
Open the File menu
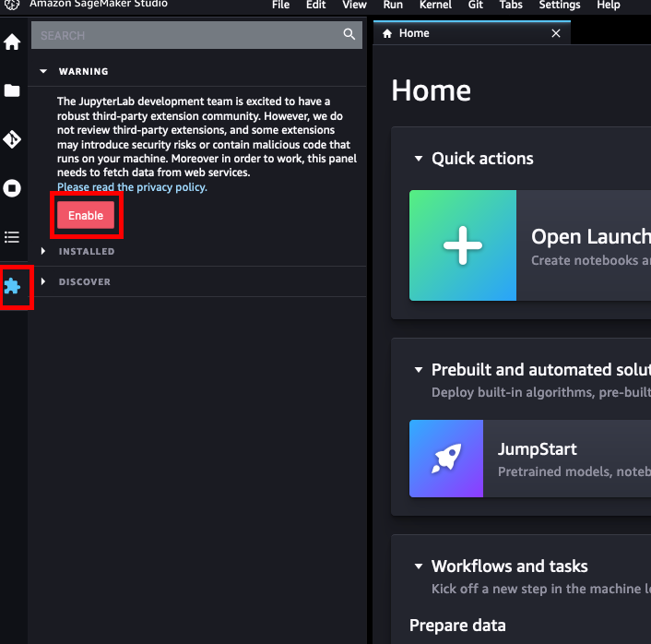(280, 5)
